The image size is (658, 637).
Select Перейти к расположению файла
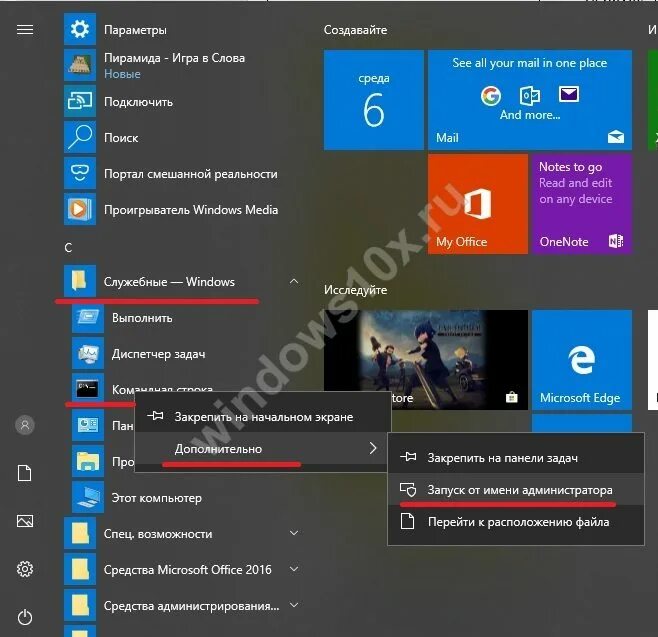[x=516, y=522]
